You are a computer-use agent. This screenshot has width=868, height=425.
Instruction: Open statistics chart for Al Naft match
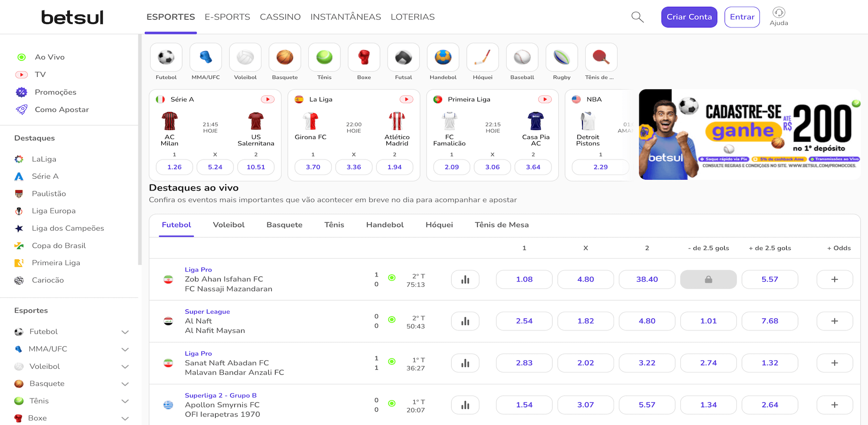pyautogui.click(x=465, y=321)
